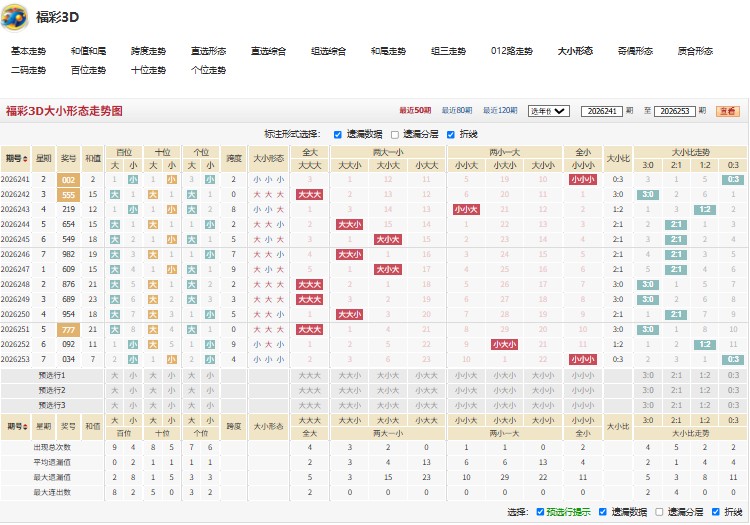Viewport: 750px width, 525px height.
Task: Toggle 预选行提示 checkbox
Action: pos(540,512)
